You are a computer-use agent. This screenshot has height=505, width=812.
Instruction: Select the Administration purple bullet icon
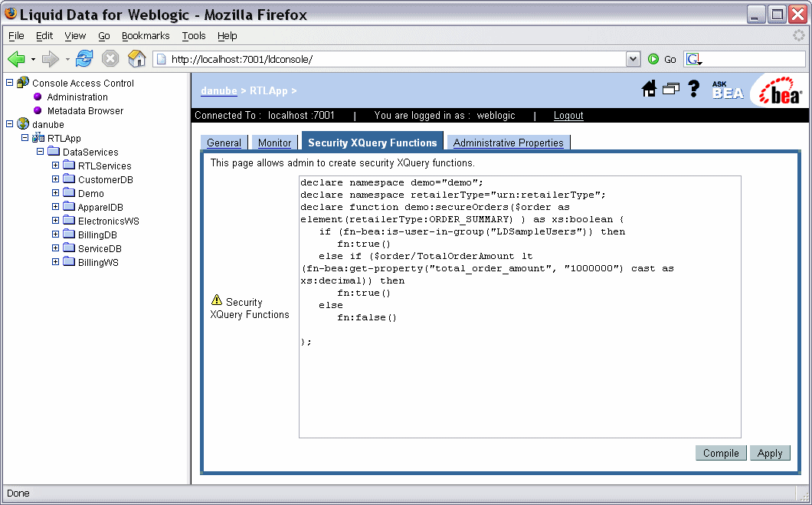tap(38, 97)
